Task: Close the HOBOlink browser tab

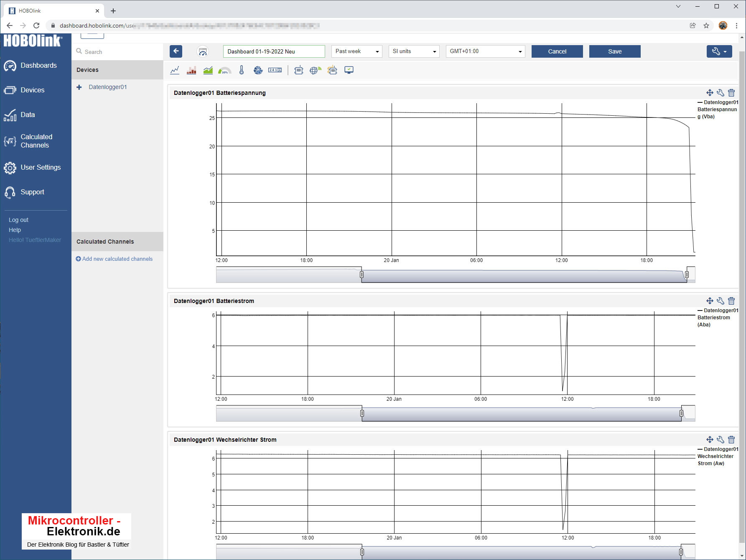Action: point(97,11)
